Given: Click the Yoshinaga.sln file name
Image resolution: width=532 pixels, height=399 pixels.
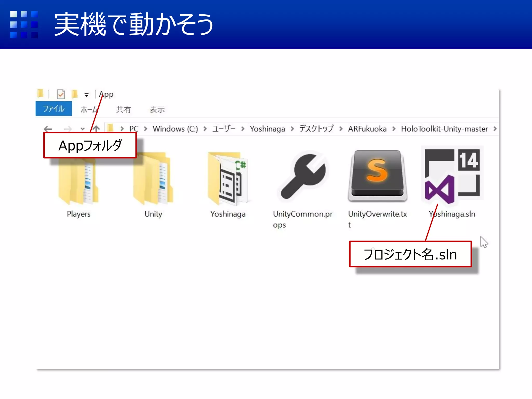Looking at the screenshot, I should [x=452, y=214].
